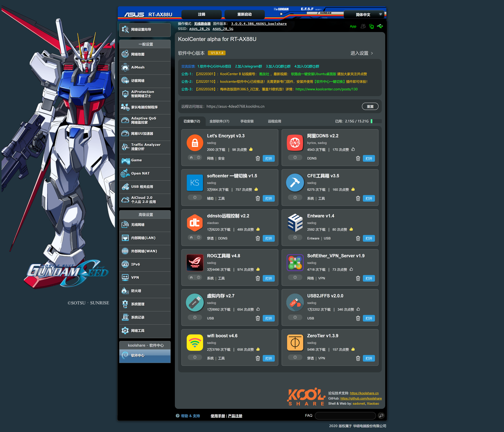The image size is (504, 432).
Task: Click the home icon under ROG工具箱
Action: pos(191,277)
